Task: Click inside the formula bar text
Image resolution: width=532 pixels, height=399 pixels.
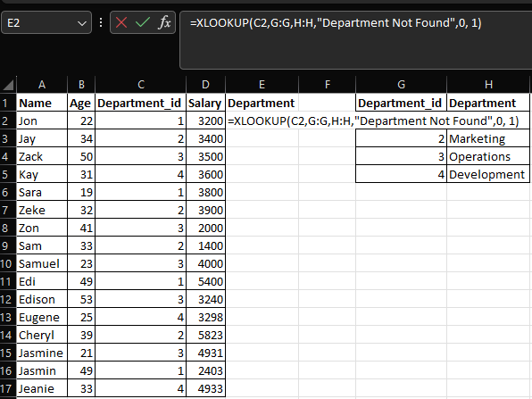Action: click(355, 40)
